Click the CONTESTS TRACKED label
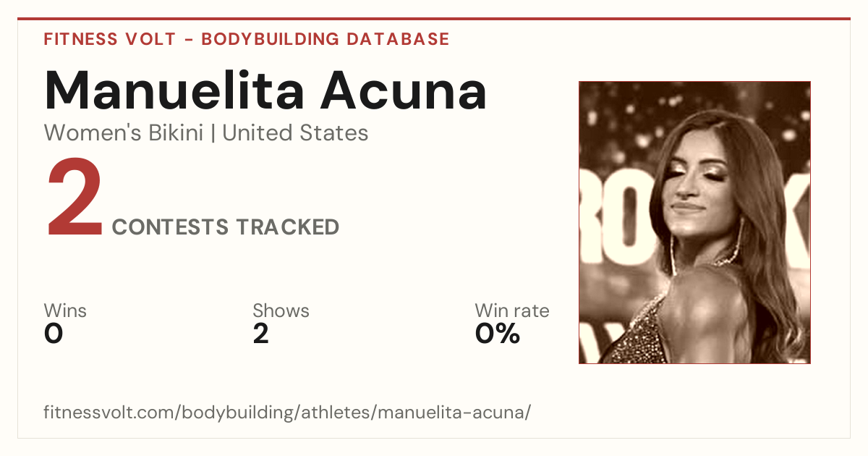The height and width of the screenshot is (456, 868). click(226, 227)
